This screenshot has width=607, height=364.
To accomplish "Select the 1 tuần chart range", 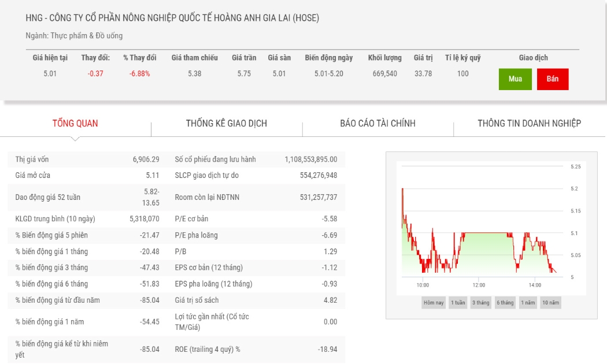I will [458, 303].
